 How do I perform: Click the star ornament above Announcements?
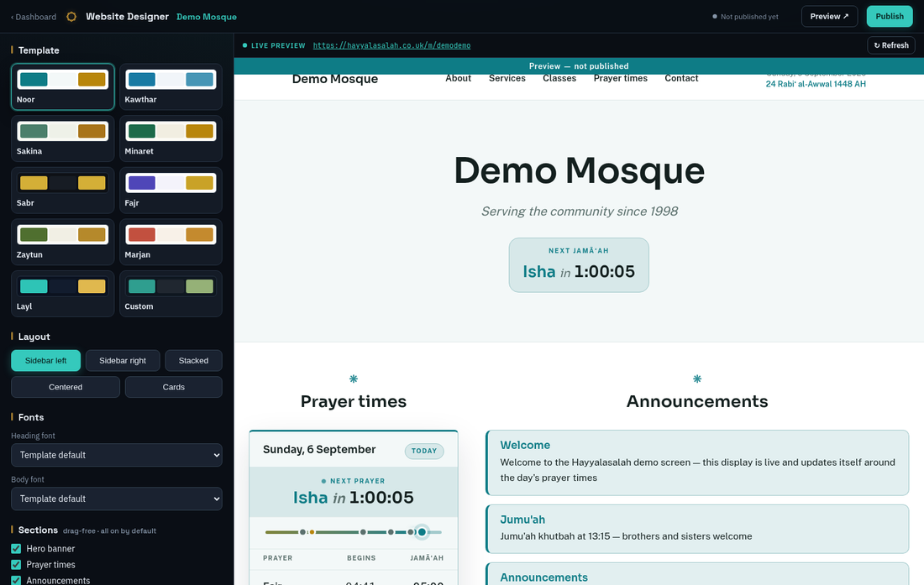point(697,379)
